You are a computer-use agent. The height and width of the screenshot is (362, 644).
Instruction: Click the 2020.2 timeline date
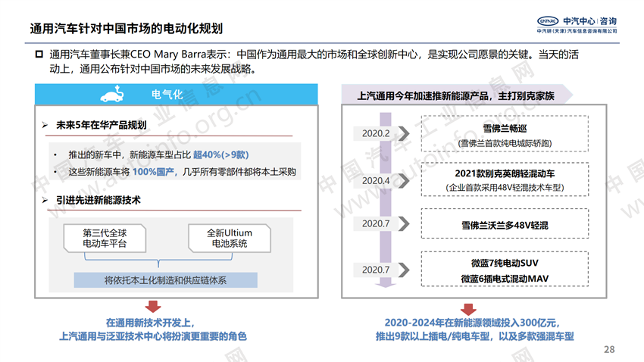pyautogui.click(x=375, y=133)
